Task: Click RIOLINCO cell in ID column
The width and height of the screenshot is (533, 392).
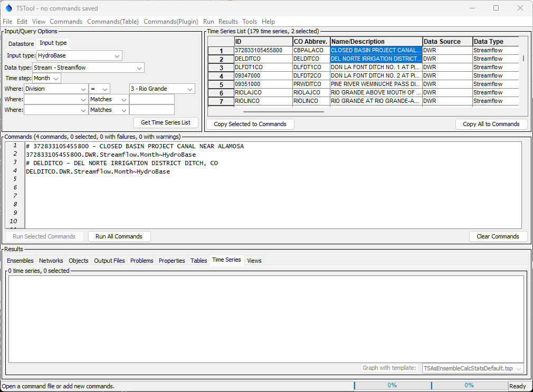Action: click(x=263, y=101)
